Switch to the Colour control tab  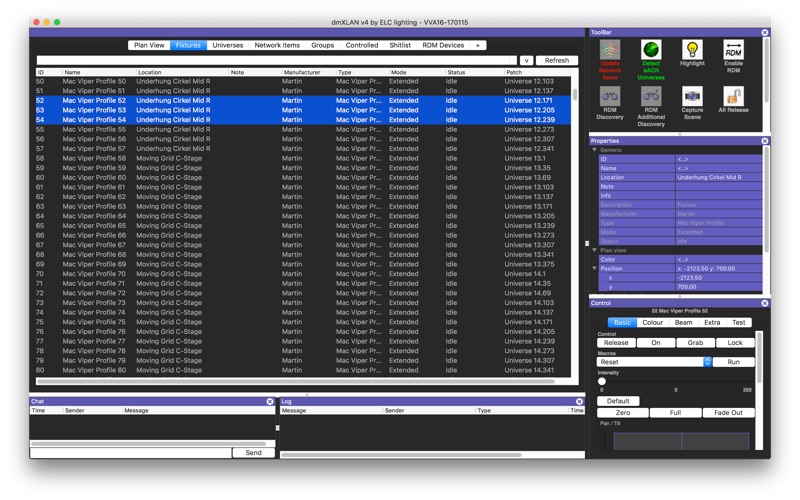click(653, 322)
